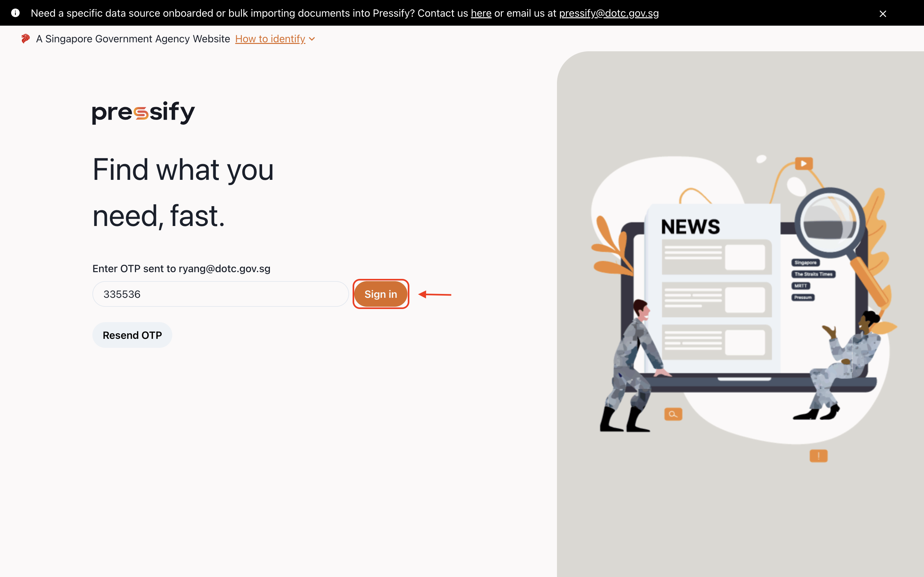Image resolution: width=924 pixels, height=577 pixels.
Task: Click the red arrow pointing at Sign in
Action: point(435,295)
